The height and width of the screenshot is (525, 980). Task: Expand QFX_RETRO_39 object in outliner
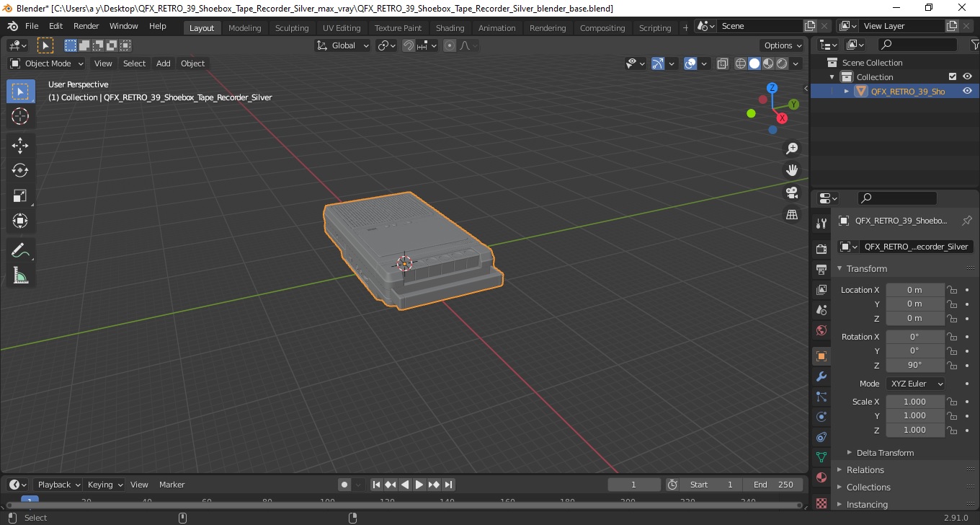tap(847, 91)
